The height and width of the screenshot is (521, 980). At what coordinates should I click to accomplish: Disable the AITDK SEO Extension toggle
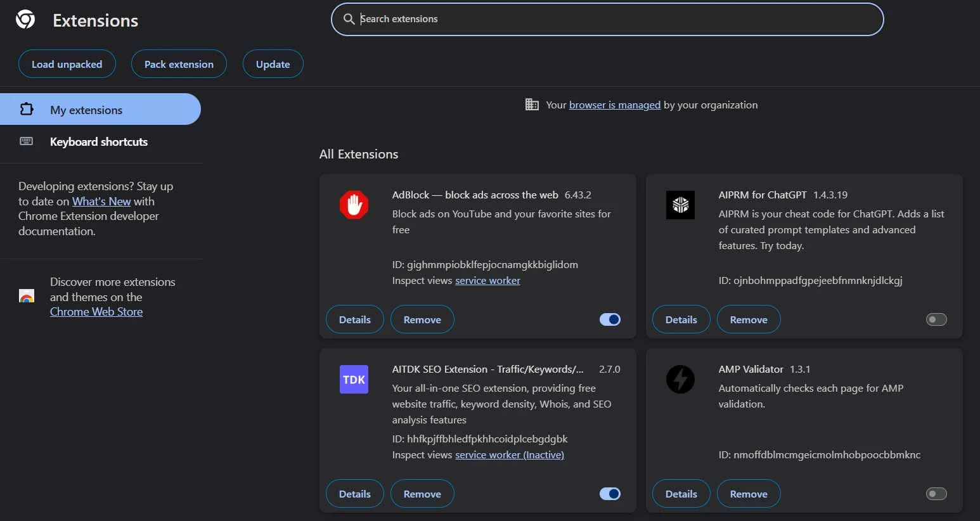(610, 494)
